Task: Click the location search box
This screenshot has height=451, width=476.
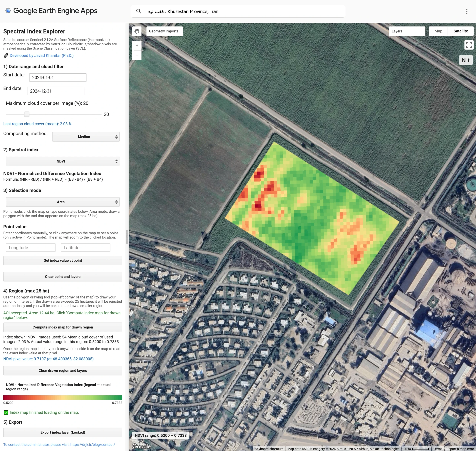Action: [238, 11]
